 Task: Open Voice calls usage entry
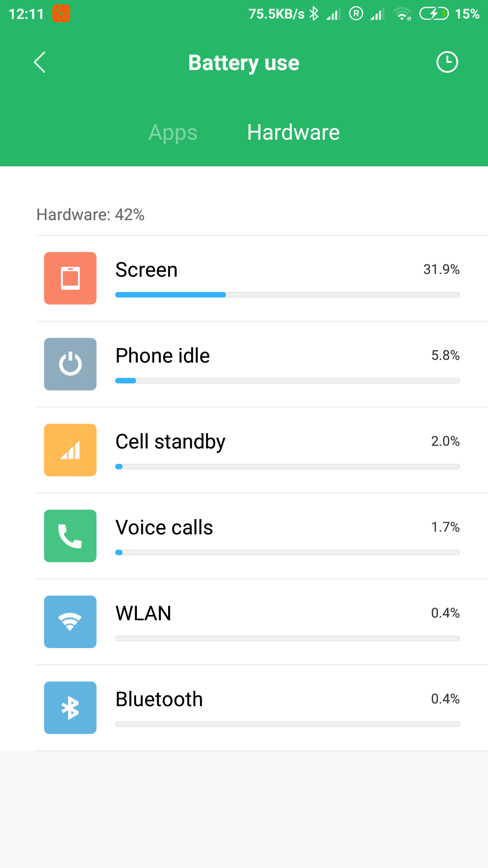tap(262, 536)
